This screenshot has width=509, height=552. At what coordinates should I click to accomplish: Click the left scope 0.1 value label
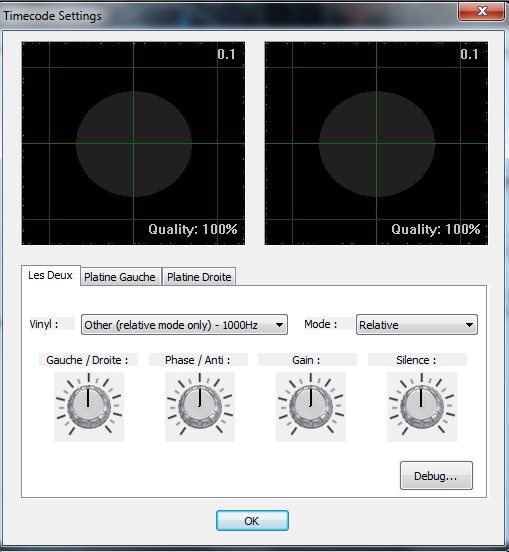pos(226,54)
